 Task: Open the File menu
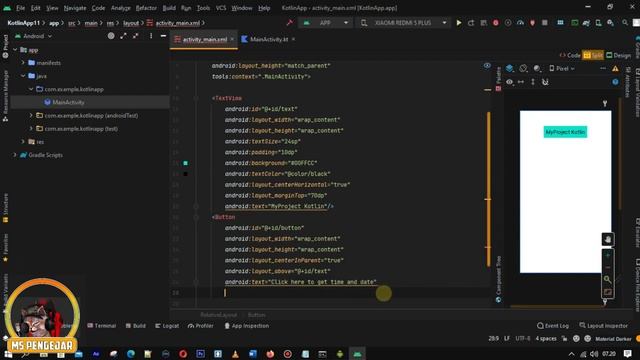pyautogui.click(x=20, y=8)
